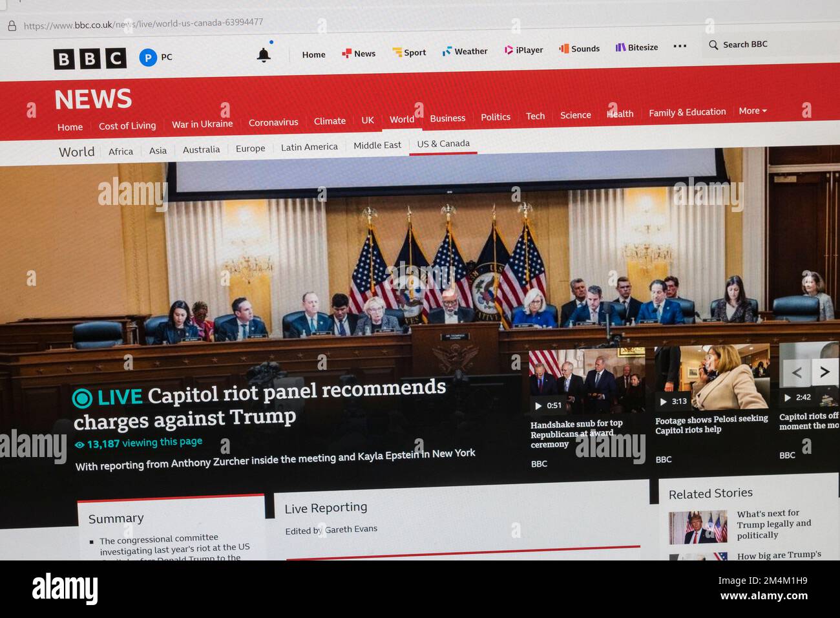Open BBC Sport
This screenshot has height=618, width=840.
point(409,52)
